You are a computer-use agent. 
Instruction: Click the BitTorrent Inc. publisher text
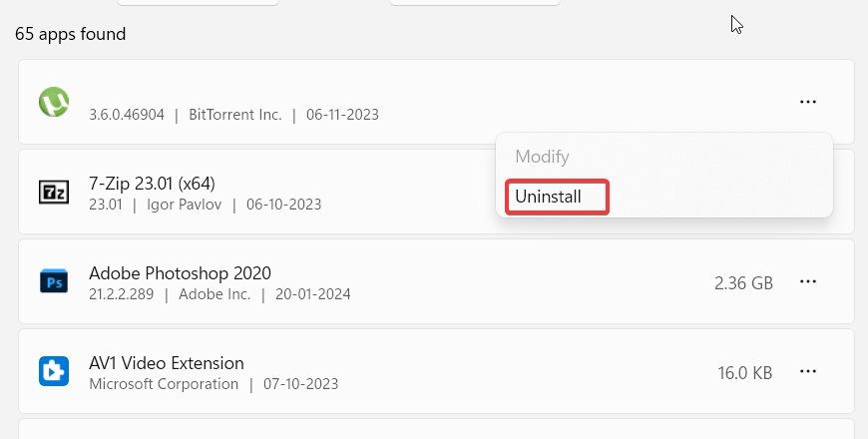[234, 115]
